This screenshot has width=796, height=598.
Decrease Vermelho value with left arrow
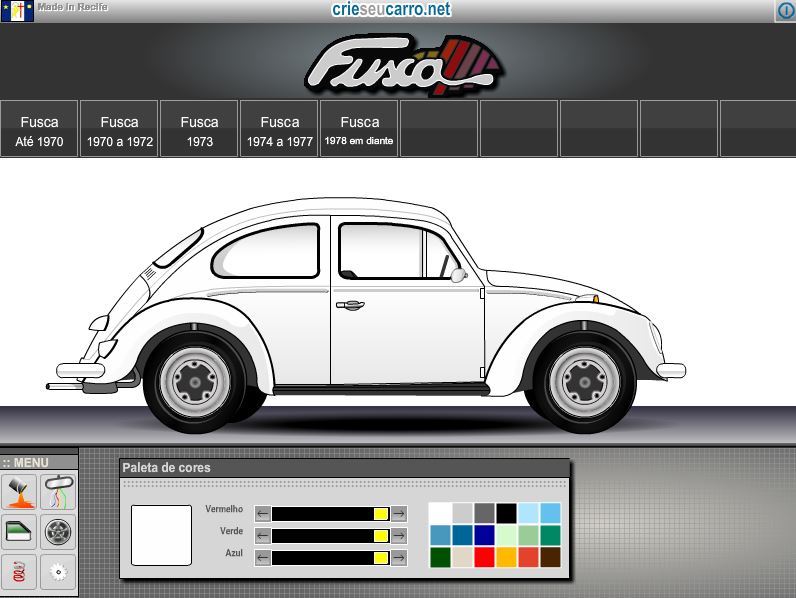[x=262, y=514]
